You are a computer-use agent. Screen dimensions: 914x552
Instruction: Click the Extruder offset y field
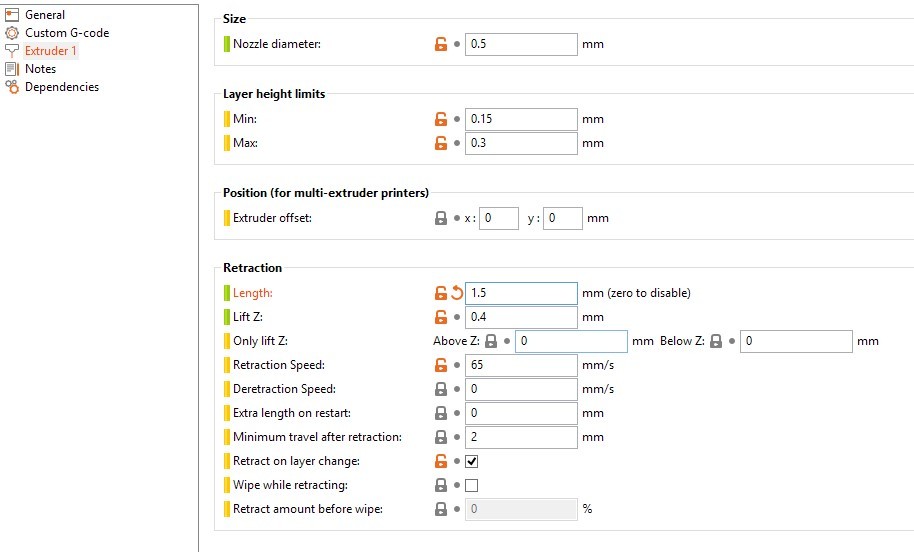point(563,218)
